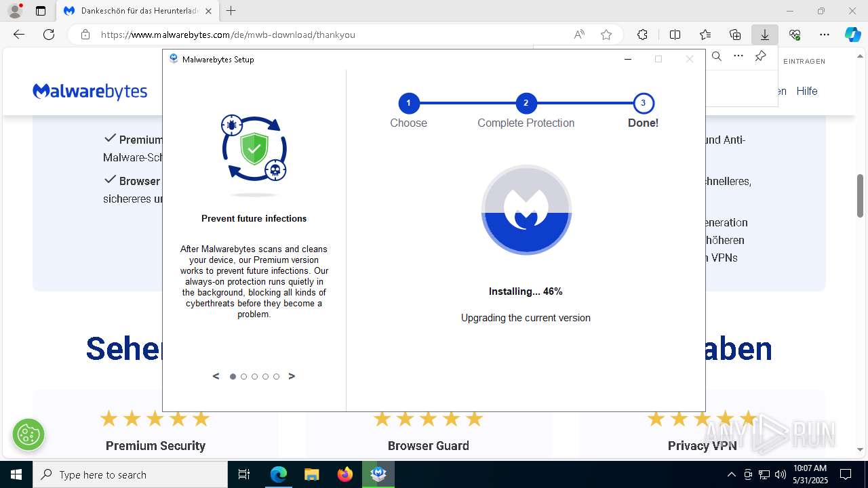Open the tab actions menu icon

[x=41, y=11]
